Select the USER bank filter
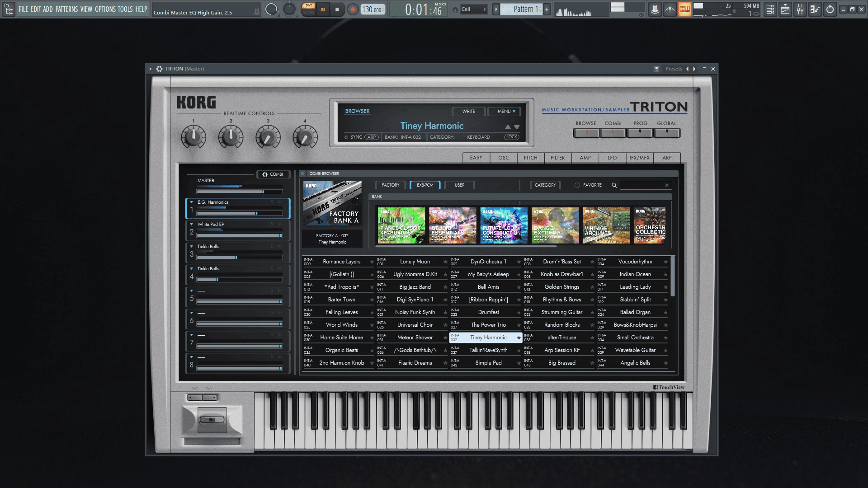Viewport: 868px width, 488px height. (x=459, y=185)
